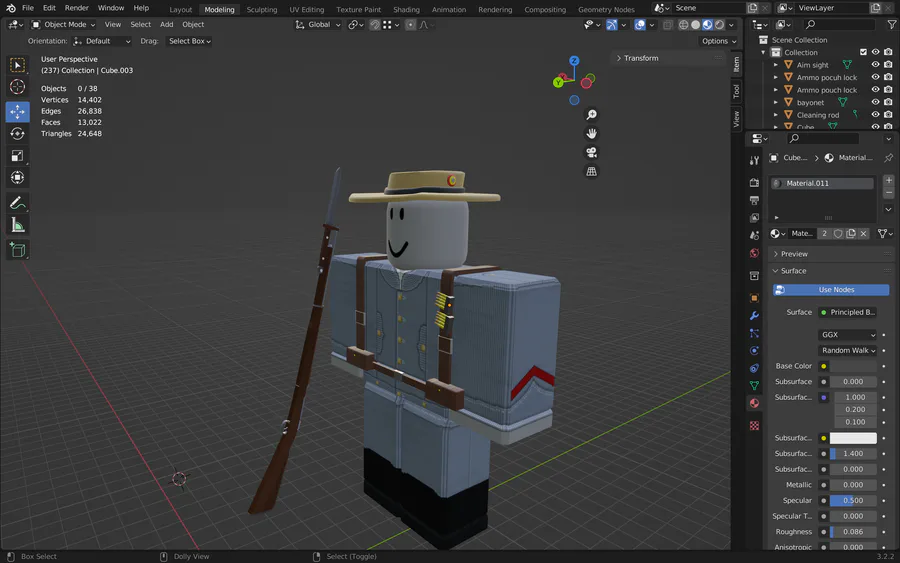Switch perspective/orthographic grid icon

point(591,172)
